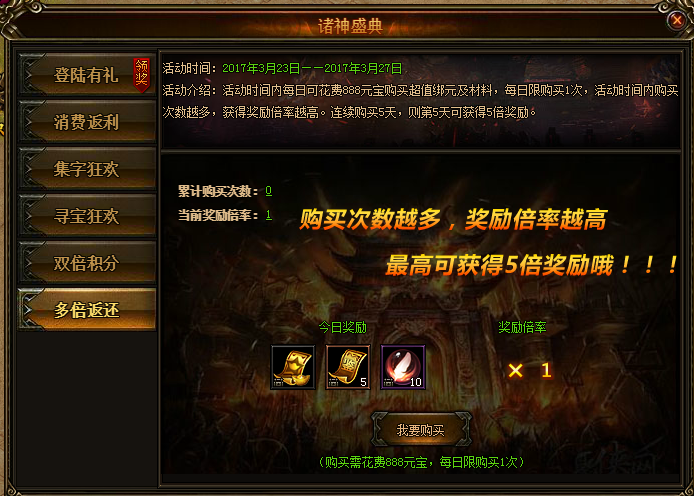Screen dimensions: 694x496
Task: Click the 我要购买 purchase button
Action: coord(420,430)
